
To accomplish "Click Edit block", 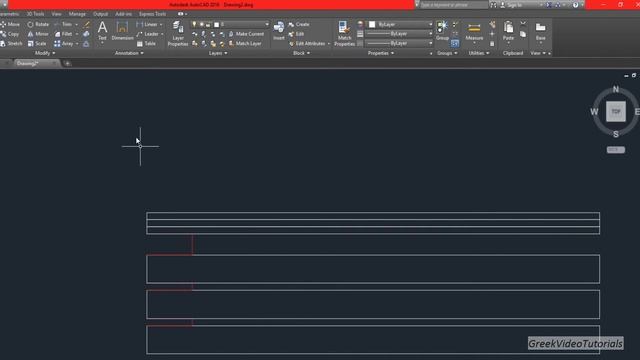I will [x=296, y=34].
